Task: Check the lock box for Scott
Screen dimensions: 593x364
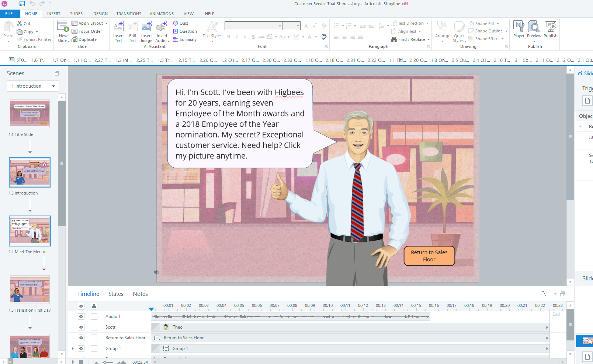Action: (x=94, y=327)
